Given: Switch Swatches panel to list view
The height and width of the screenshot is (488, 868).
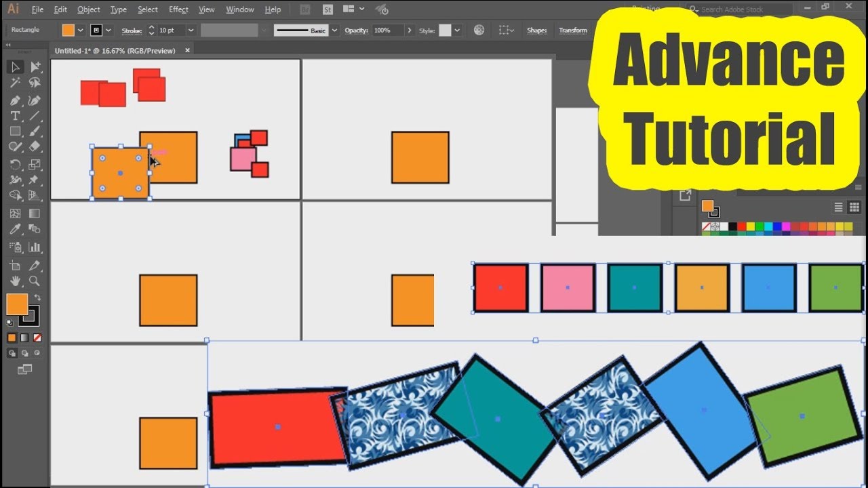Looking at the screenshot, I should [x=838, y=207].
